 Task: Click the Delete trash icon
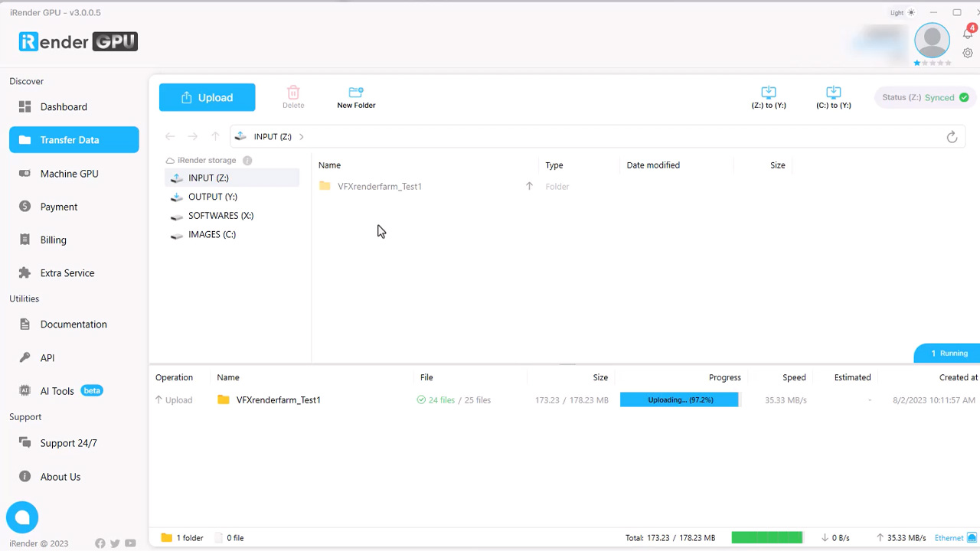tap(293, 93)
